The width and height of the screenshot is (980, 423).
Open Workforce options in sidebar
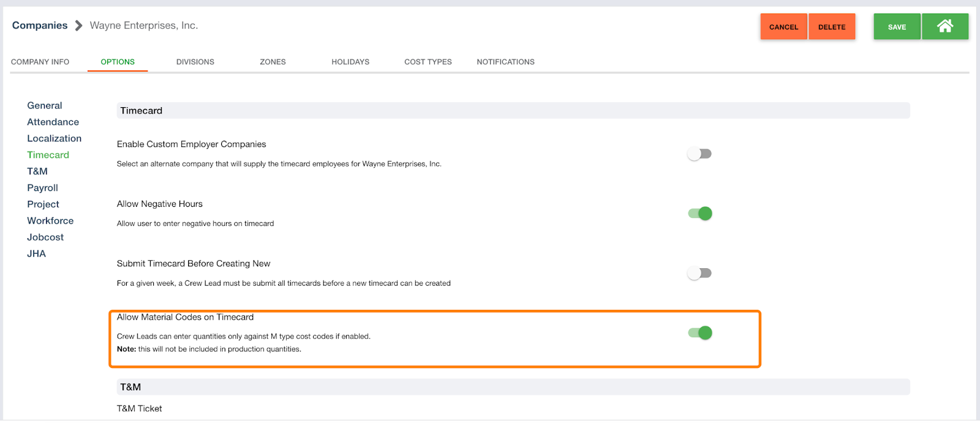(50, 220)
